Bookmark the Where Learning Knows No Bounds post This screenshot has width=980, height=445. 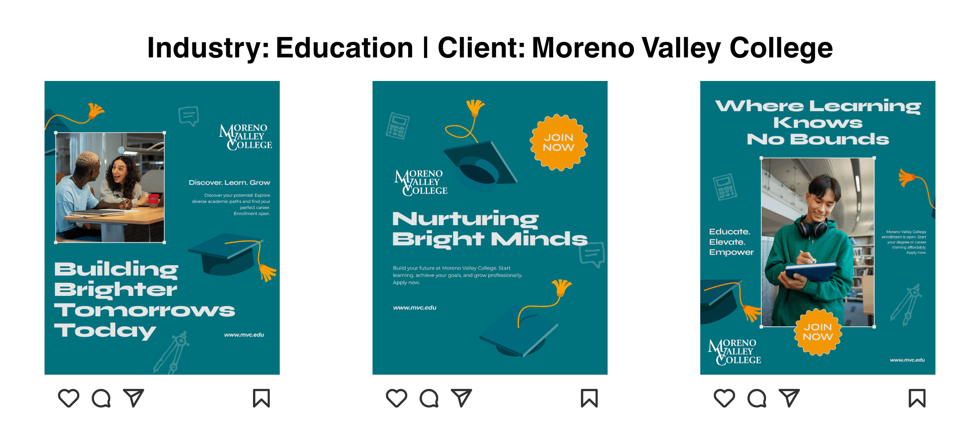(x=917, y=398)
